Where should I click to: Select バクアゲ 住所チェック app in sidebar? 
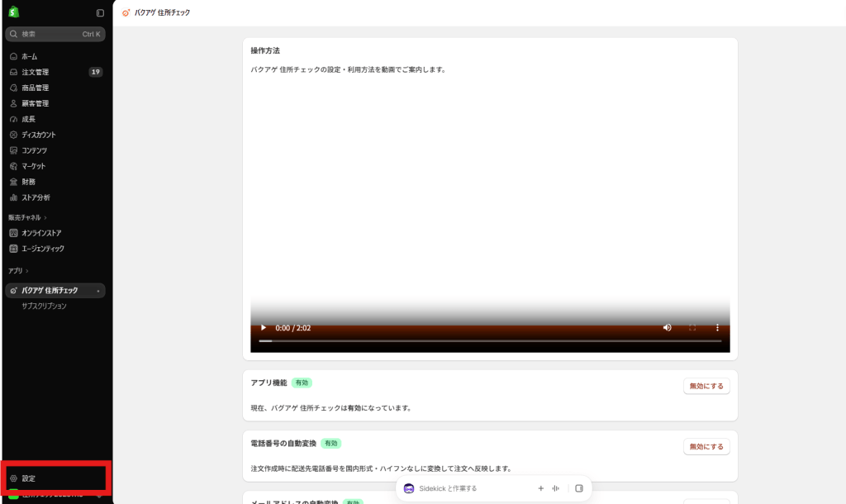point(55,290)
